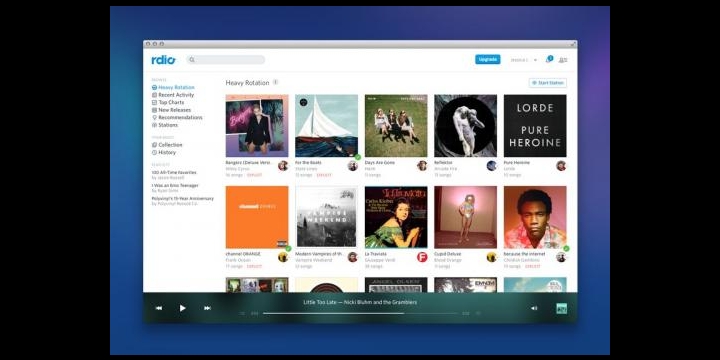
Task: Open the Bangerz album cover
Action: coord(257,126)
